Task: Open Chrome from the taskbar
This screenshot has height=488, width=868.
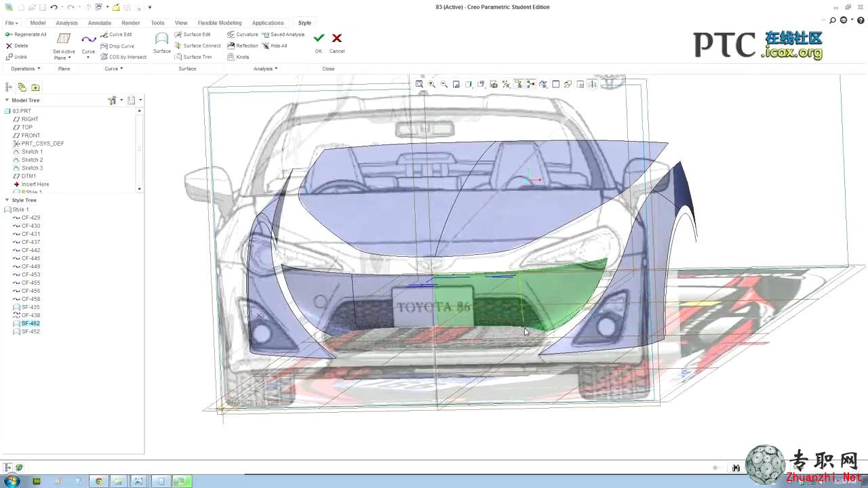Action: (x=99, y=481)
